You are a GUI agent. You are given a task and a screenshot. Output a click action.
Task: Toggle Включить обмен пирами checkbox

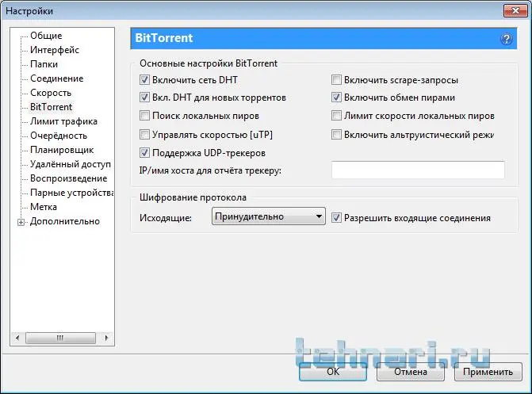tap(336, 98)
